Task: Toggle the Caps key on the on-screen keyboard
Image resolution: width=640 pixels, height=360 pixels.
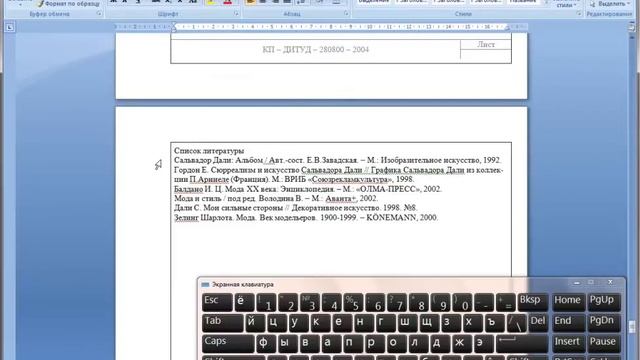Action: click(x=228, y=343)
